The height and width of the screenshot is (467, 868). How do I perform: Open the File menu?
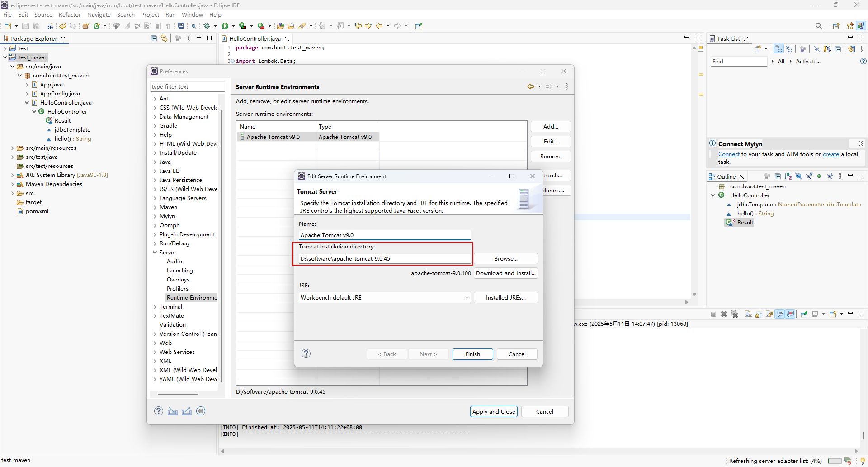(x=8, y=14)
